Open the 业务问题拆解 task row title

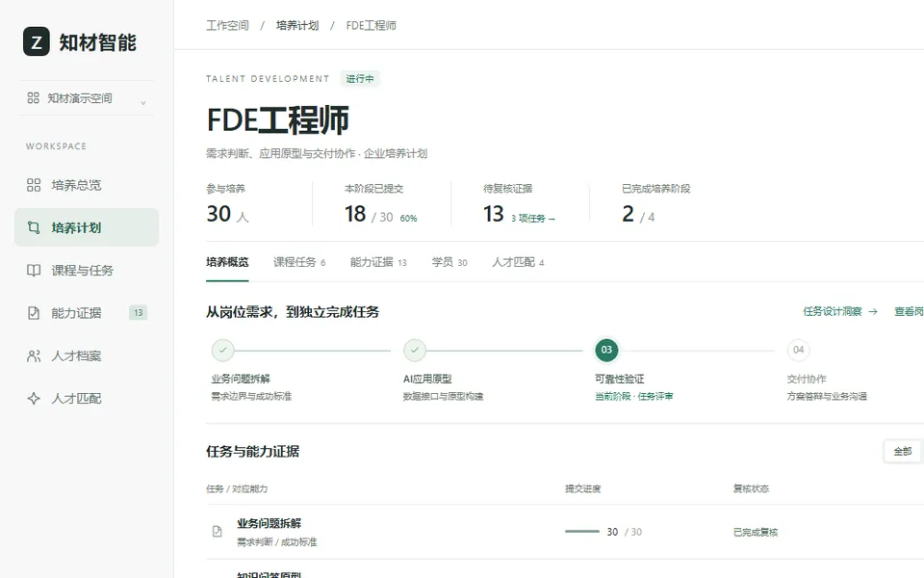pos(269,523)
